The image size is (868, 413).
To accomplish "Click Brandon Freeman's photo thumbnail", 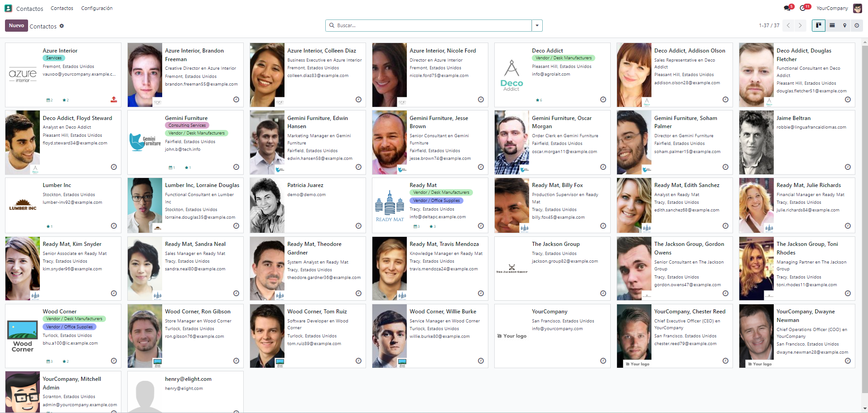I will (145, 75).
